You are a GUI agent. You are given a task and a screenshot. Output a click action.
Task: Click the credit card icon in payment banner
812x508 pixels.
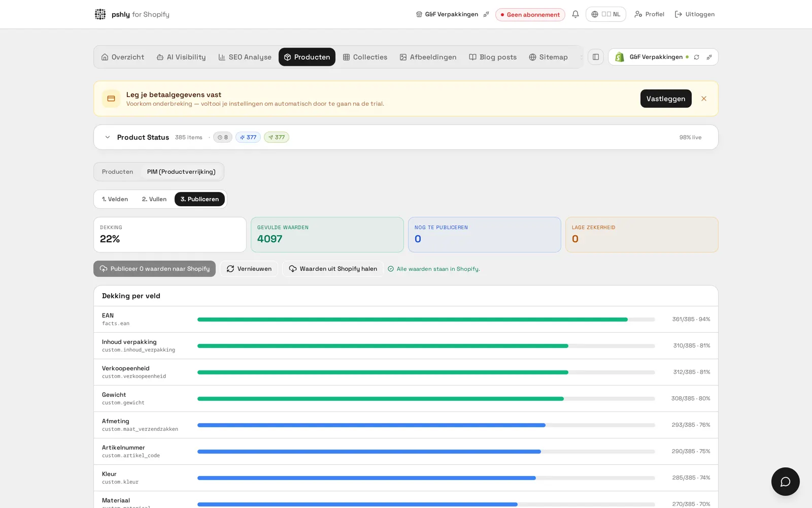[x=111, y=99]
